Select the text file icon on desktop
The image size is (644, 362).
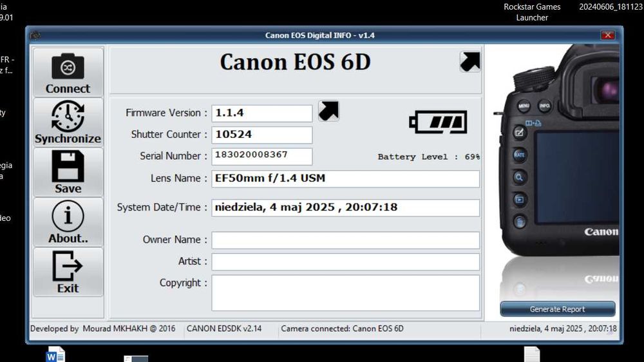pyautogui.click(x=532, y=355)
